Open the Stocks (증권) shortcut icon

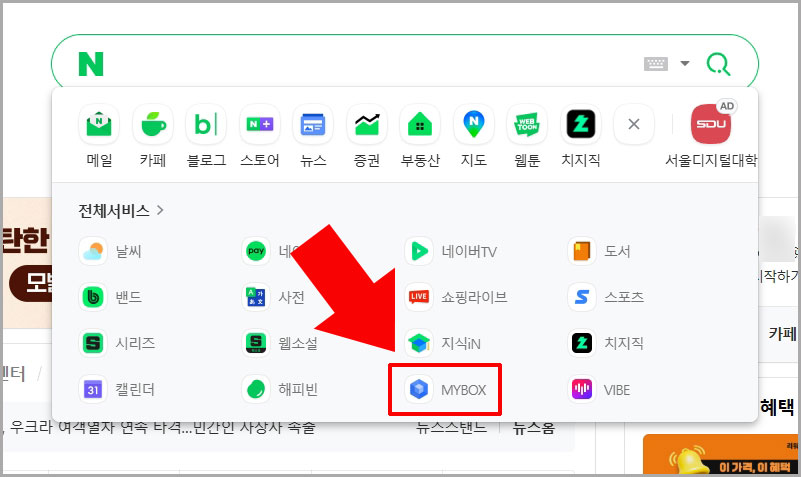367,124
